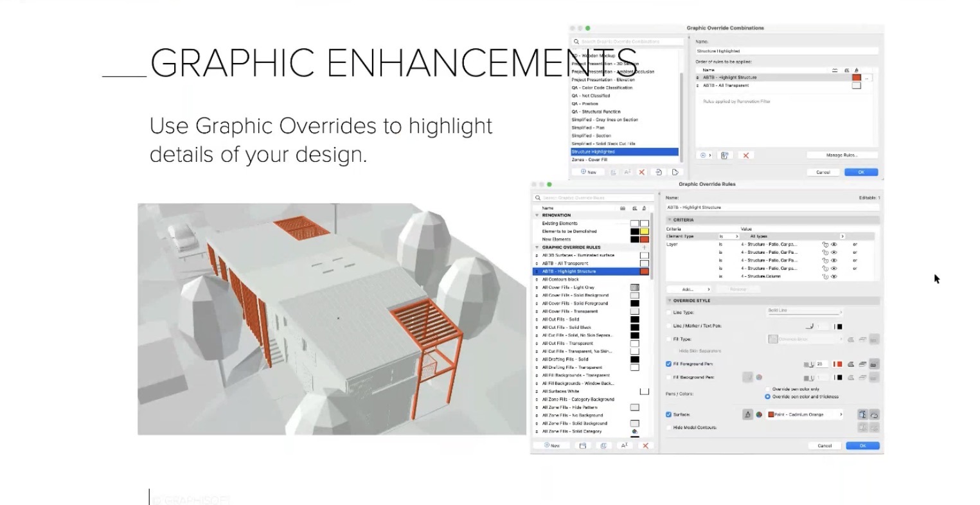Select the QA - Color Code Classification combination
The width and height of the screenshot is (980, 505).
pyautogui.click(x=624, y=87)
